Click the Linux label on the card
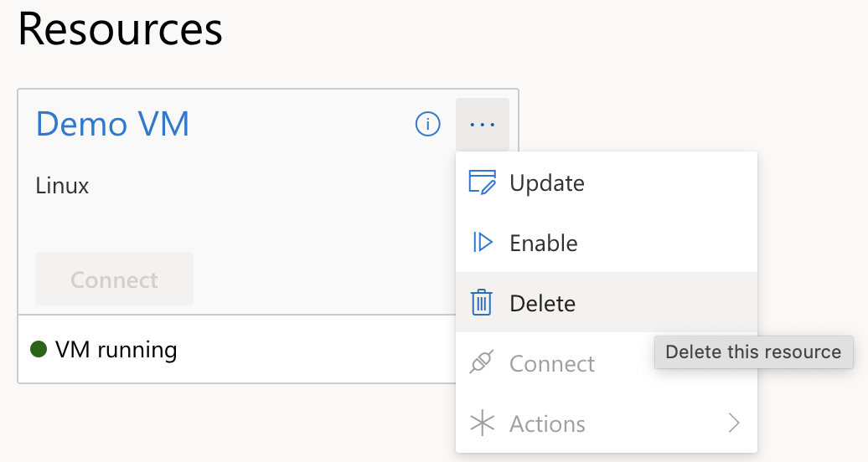Viewport: 868px width, 462px height. tap(62, 185)
